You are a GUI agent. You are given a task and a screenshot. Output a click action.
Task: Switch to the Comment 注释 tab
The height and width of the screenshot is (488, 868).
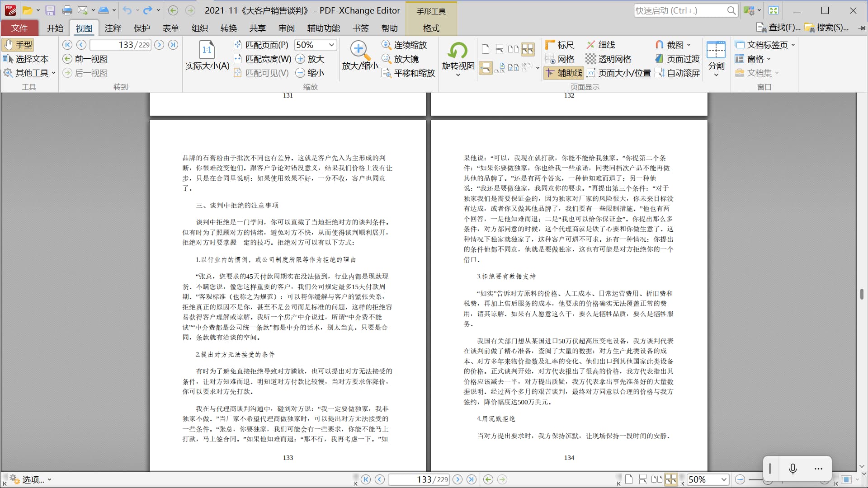113,28
